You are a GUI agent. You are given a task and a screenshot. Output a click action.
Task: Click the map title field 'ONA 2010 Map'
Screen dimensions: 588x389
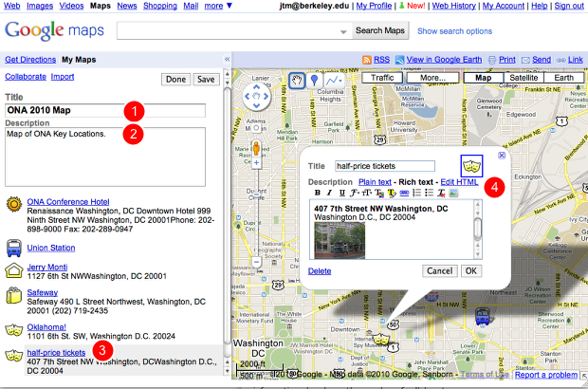click(x=105, y=110)
